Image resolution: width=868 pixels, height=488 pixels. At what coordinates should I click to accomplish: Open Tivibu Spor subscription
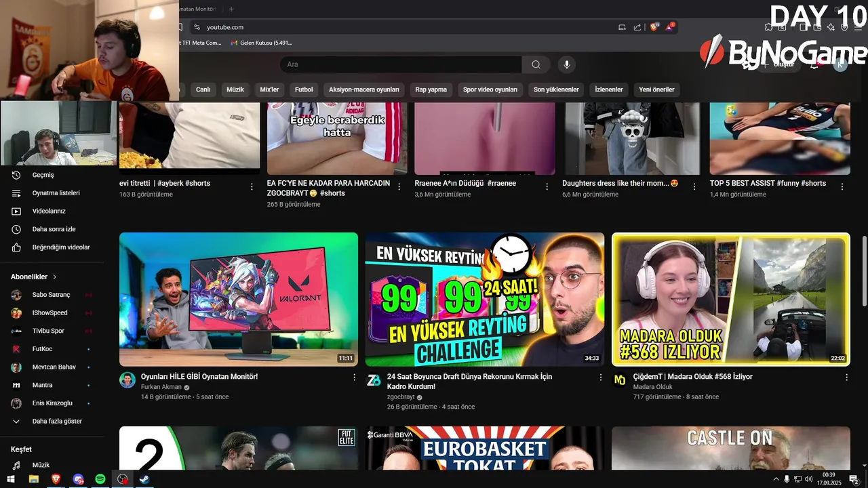48,331
